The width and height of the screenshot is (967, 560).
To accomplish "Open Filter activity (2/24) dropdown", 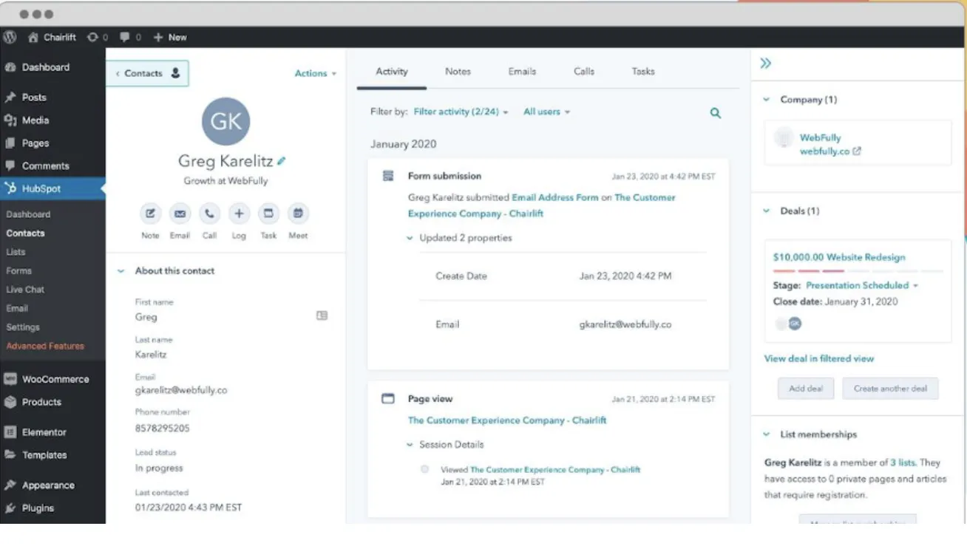I will 461,112.
